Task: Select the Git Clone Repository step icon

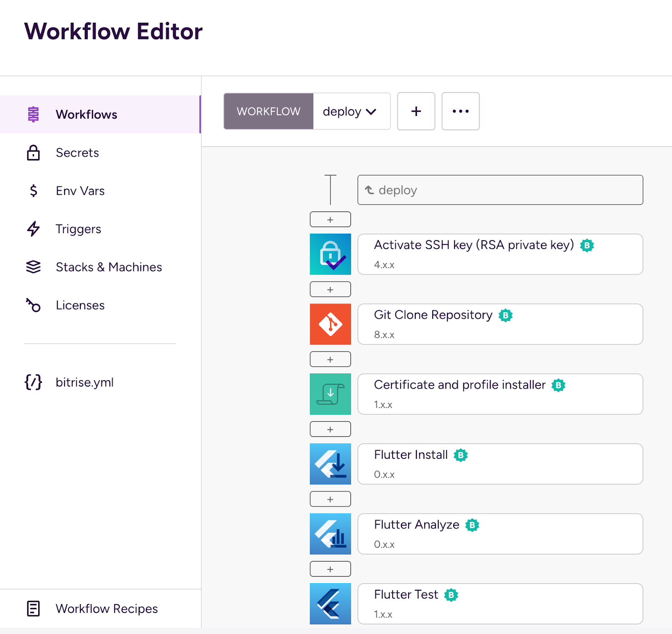Action: (x=330, y=324)
